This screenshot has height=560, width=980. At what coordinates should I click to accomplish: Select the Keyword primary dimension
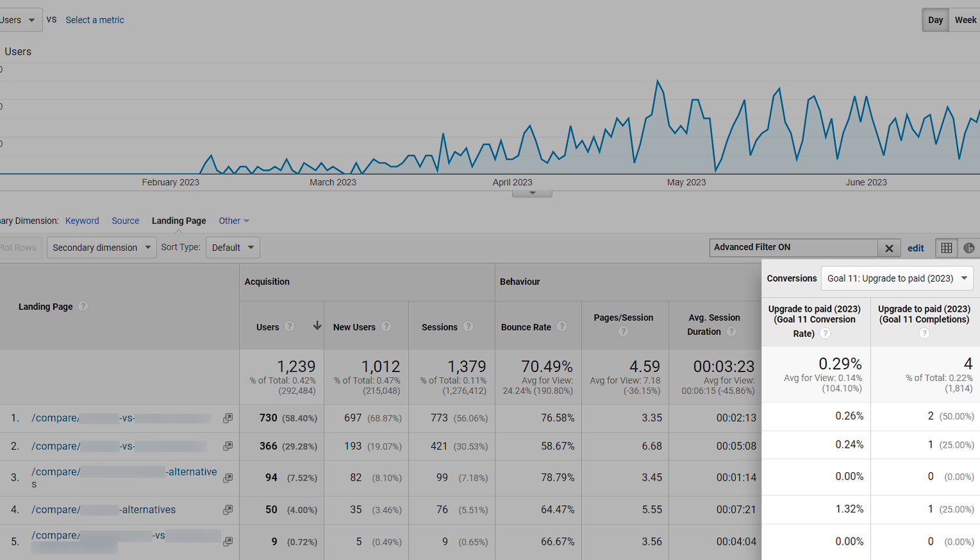click(82, 221)
